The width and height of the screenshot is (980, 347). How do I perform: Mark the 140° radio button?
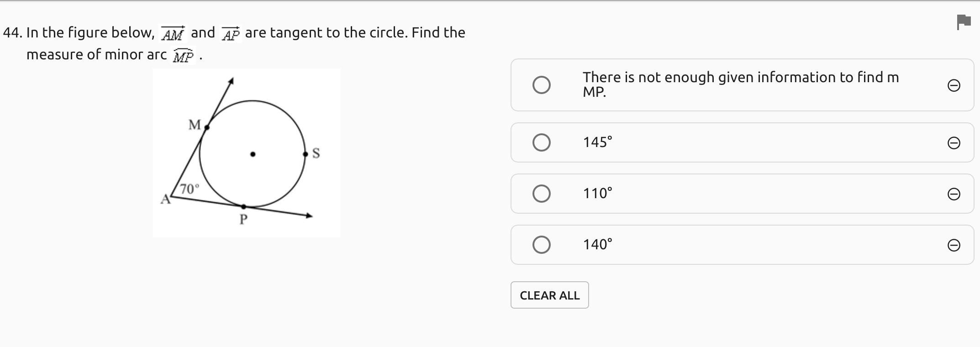(541, 245)
